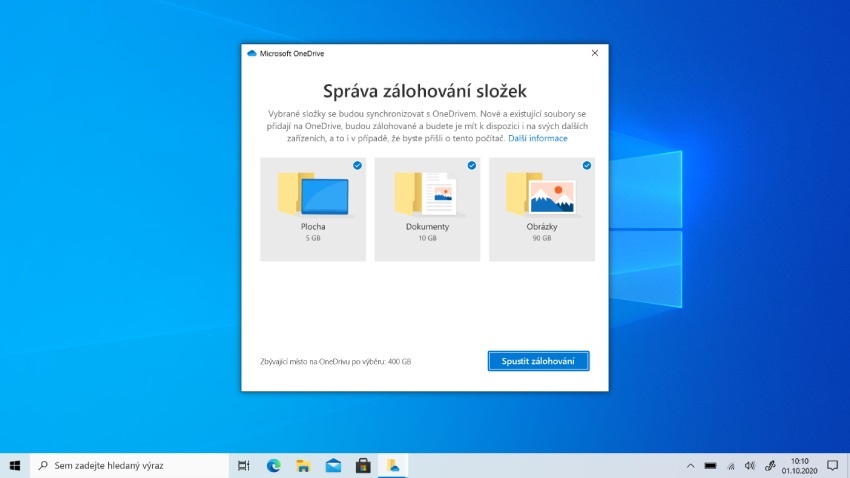The width and height of the screenshot is (850, 478).
Task: Click the remaining space 400 GB text
Action: pyautogui.click(x=336, y=361)
